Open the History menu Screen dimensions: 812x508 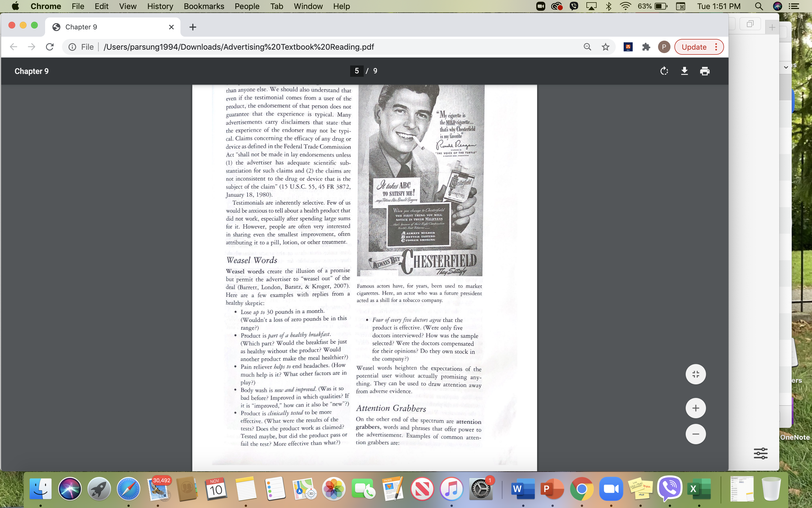point(160,6)
